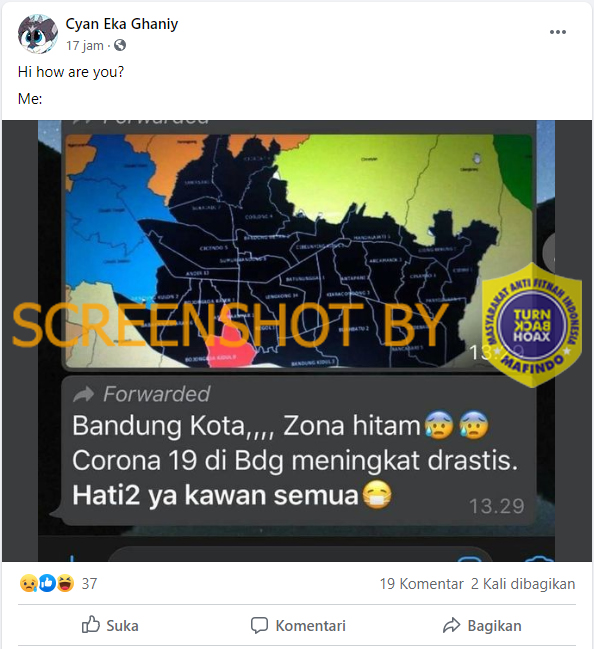The width and height of the screenshot is (594, 649).
Task: Click the 17 jam timestamp link
Action: [85, 46]
